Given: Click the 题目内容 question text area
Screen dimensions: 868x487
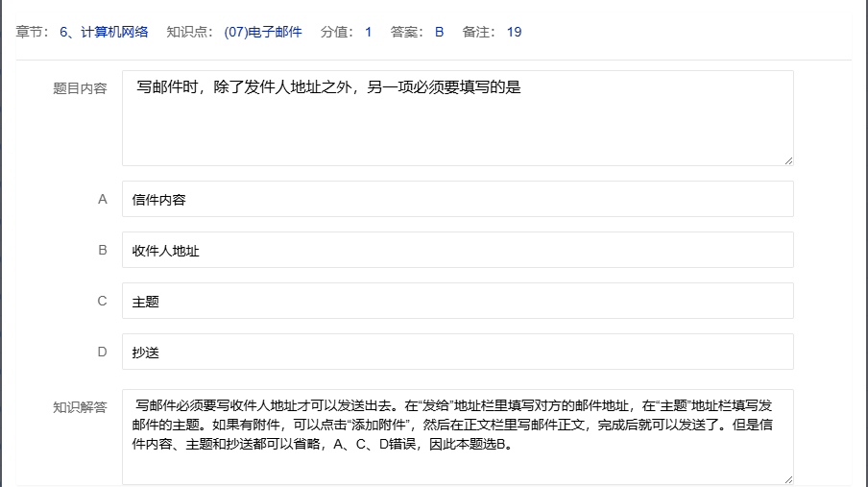Looking at the screenshot, I should click(457, 117).
